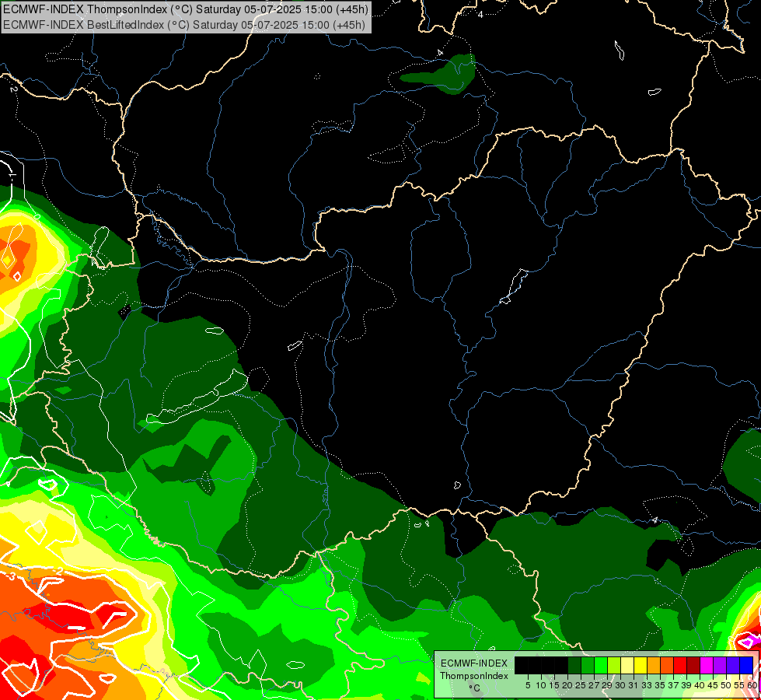
Task: Click the indigo 50-55 legend swatch
Action: pyautogui.click(x=733, y=666)
